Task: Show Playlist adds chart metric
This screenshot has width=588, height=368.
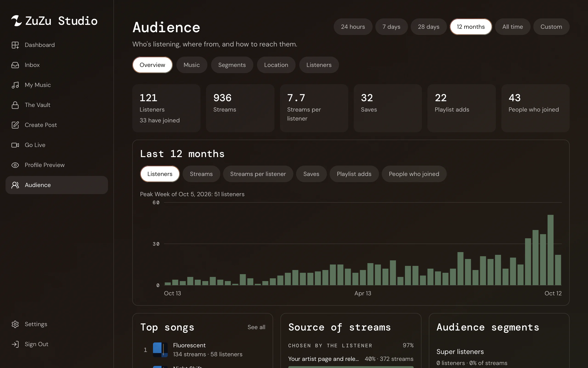Action: [354, 174]
